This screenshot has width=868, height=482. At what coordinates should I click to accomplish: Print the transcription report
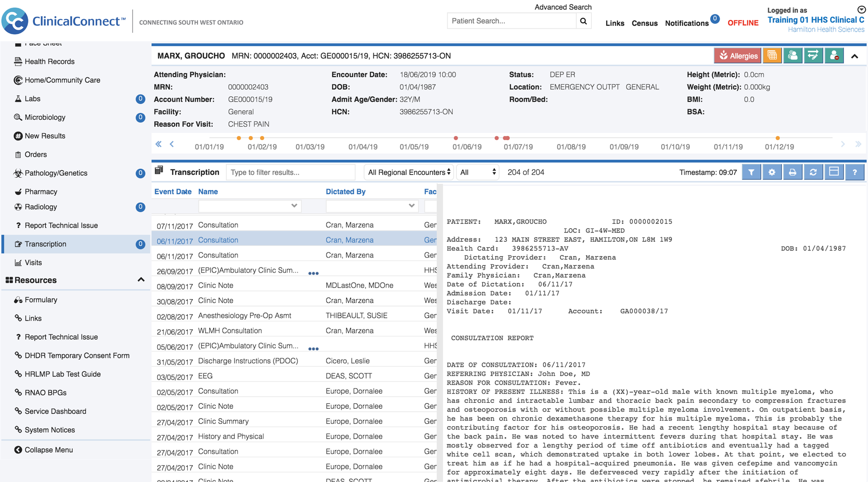[x=793, y=172]
